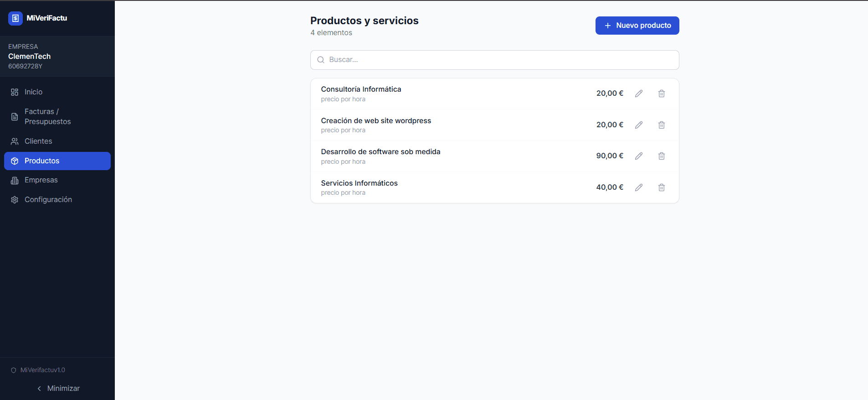Screen dimensions: 868x400
Task: Go to Facturas / Presupuestos
Action: pyautogui.click(x=57, y=117)
